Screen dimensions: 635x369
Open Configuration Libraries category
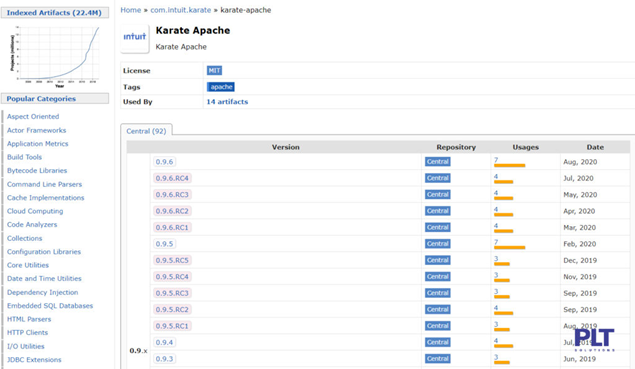click(x=44, y=252)
